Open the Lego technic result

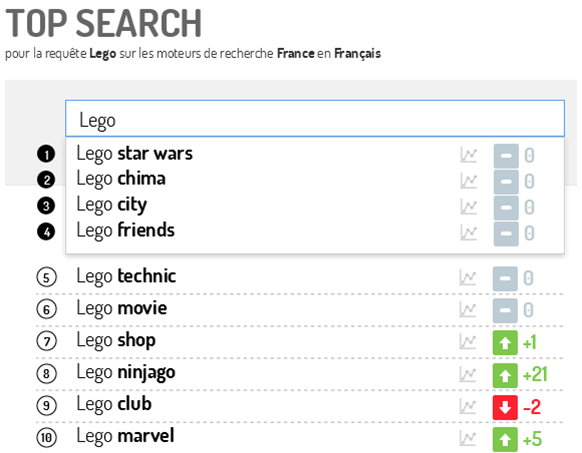tap(126, 276)
